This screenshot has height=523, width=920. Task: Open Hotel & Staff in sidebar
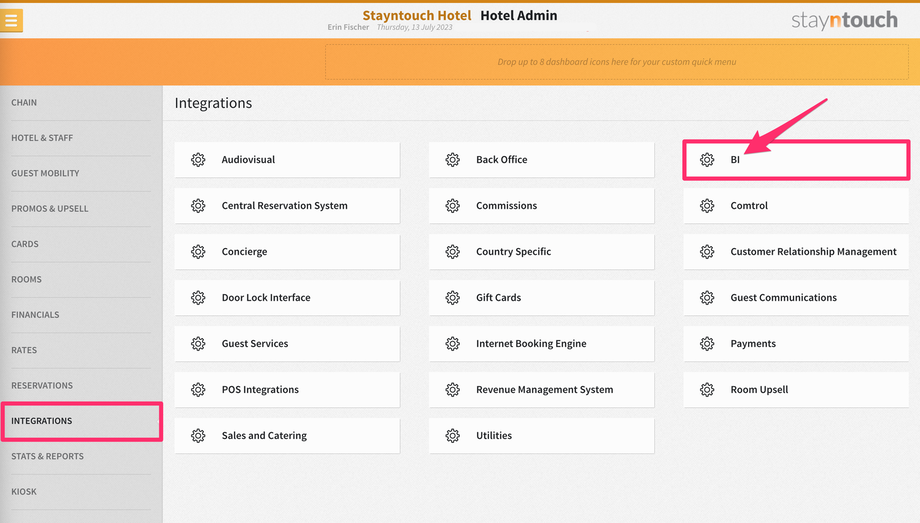[x=81, y=138]
